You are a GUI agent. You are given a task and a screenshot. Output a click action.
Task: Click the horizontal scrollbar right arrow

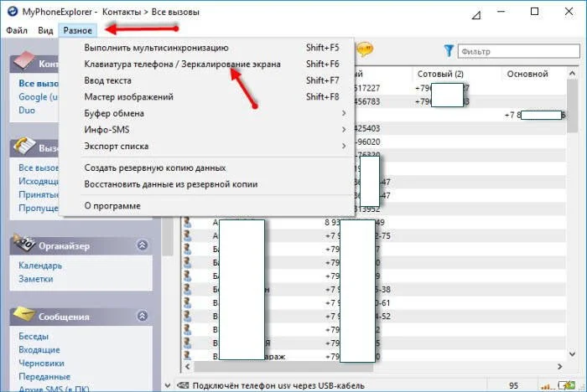(x=559, y=367)
